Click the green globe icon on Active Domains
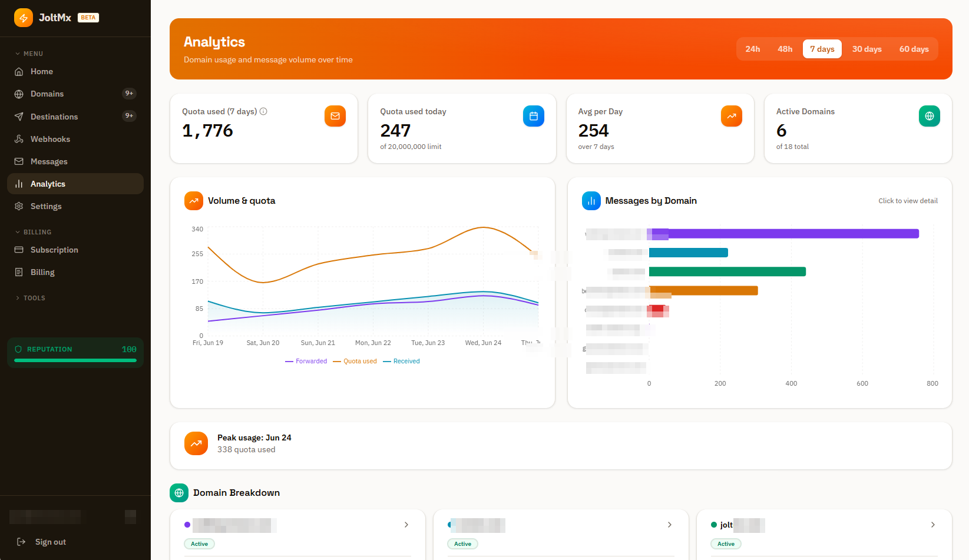Viewport: 969px width, 560px height. click(930, 116)
